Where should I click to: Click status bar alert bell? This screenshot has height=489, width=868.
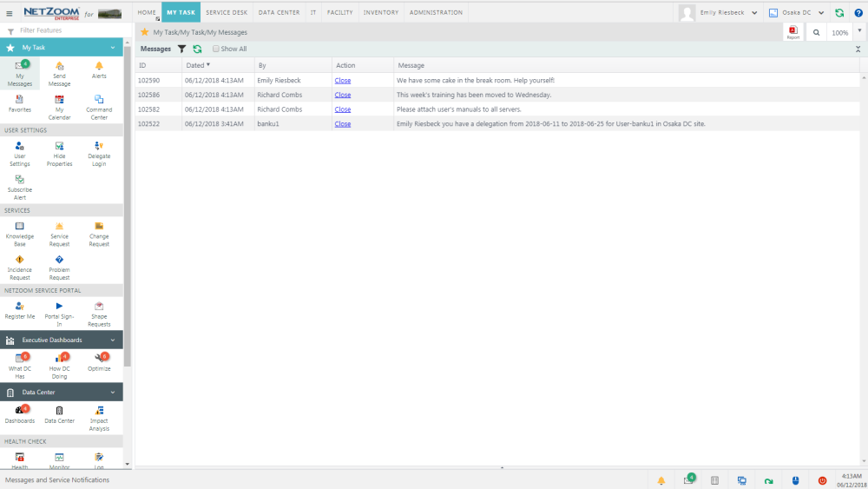point(661,480)
